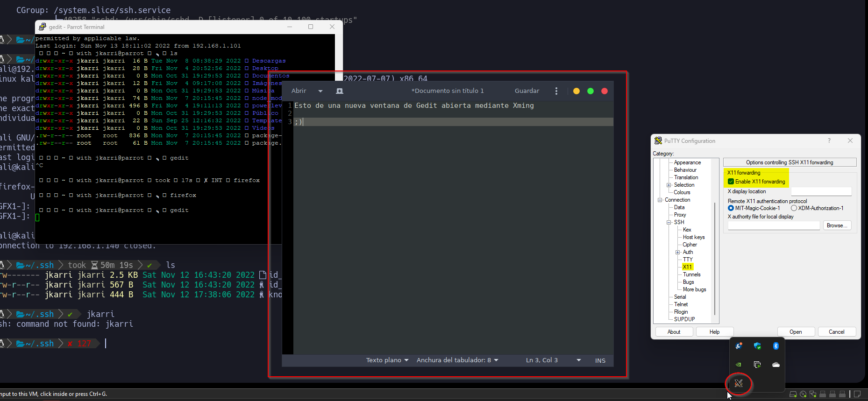Select SUPDUP in PuTTY category tree
The image size is (868, 401).
pos(684,319)
